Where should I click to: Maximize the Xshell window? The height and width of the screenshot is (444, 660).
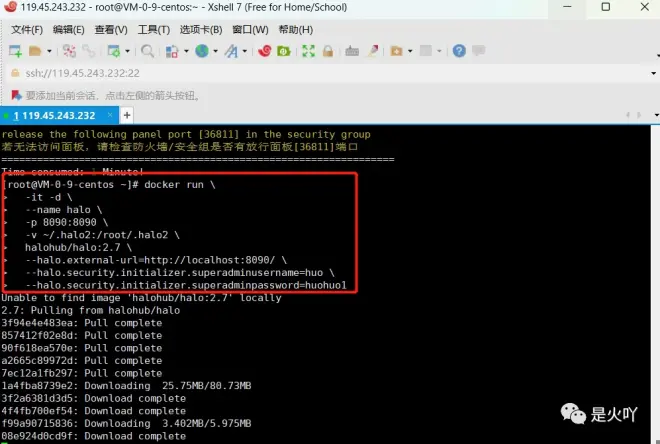[606, 7]
